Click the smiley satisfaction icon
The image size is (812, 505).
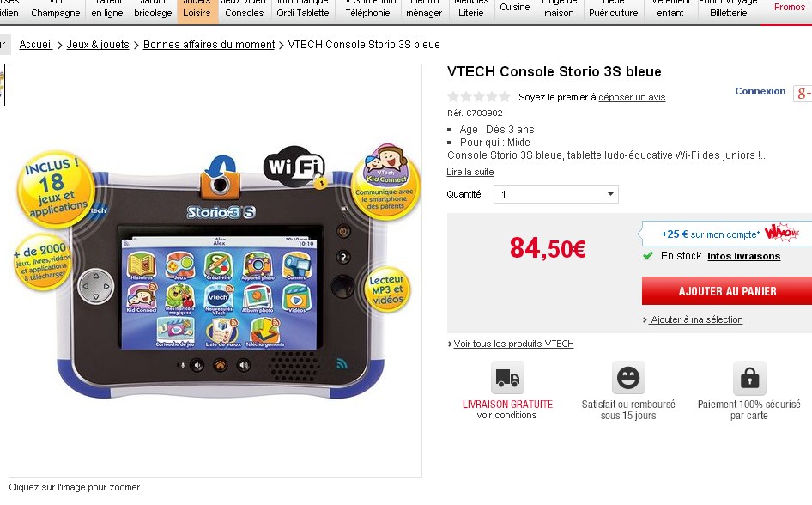pyautogui.click(x=628, y=378)
